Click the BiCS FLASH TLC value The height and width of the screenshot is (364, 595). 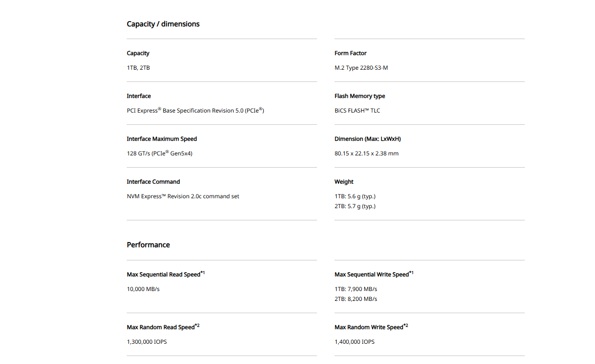pos(357,111)
